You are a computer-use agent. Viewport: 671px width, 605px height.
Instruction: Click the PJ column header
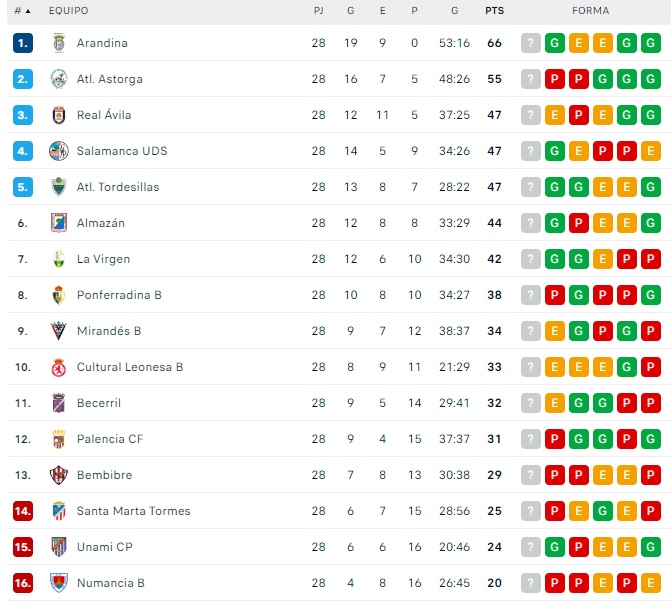tap(318, 11)
